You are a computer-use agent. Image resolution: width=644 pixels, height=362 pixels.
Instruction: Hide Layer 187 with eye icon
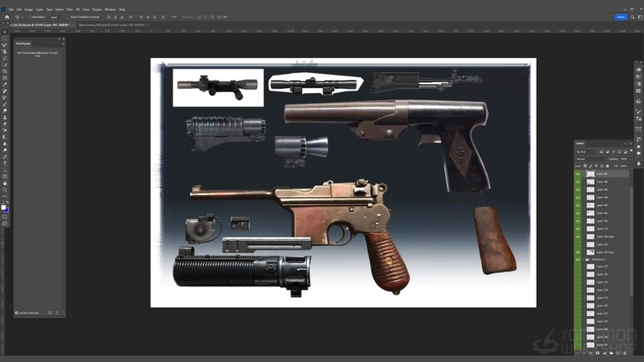(578, 174)
